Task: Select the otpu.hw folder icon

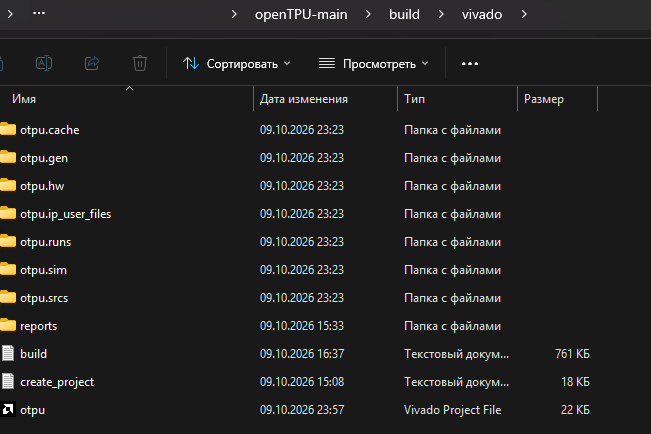Action: (x=7, y=185)
